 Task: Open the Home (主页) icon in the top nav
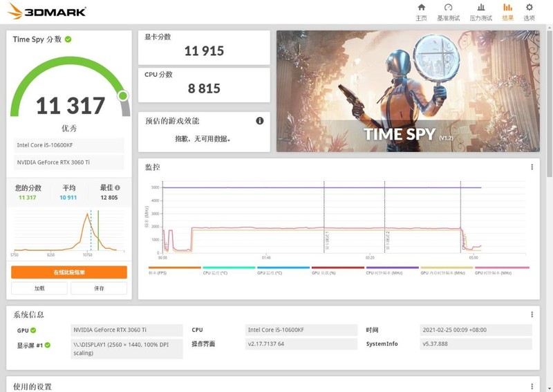tap(421, 8)
